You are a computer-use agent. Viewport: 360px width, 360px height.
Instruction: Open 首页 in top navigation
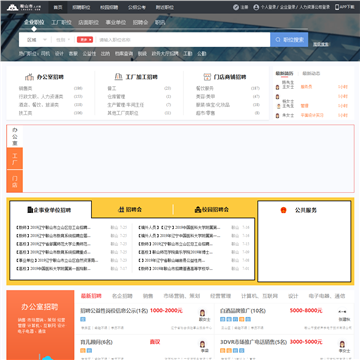[58, 7]
